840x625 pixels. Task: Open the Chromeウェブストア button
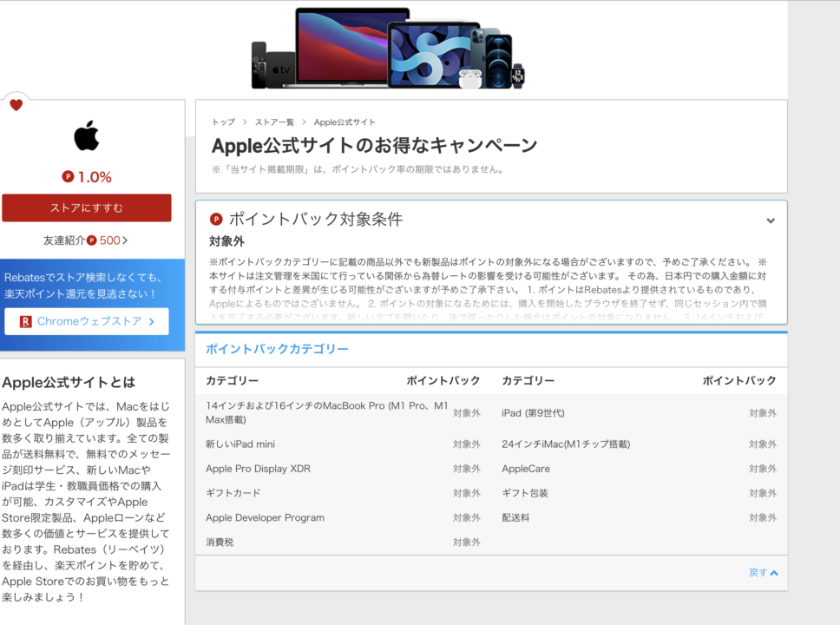point(87,321)
